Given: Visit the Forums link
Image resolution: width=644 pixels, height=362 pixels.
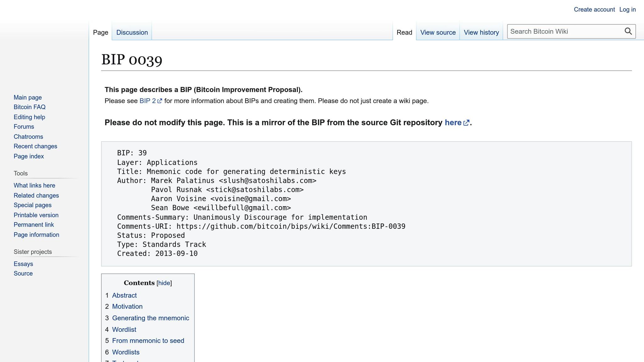Looking at the screenshot, I should pyautogui.click(x=24, y=127).
